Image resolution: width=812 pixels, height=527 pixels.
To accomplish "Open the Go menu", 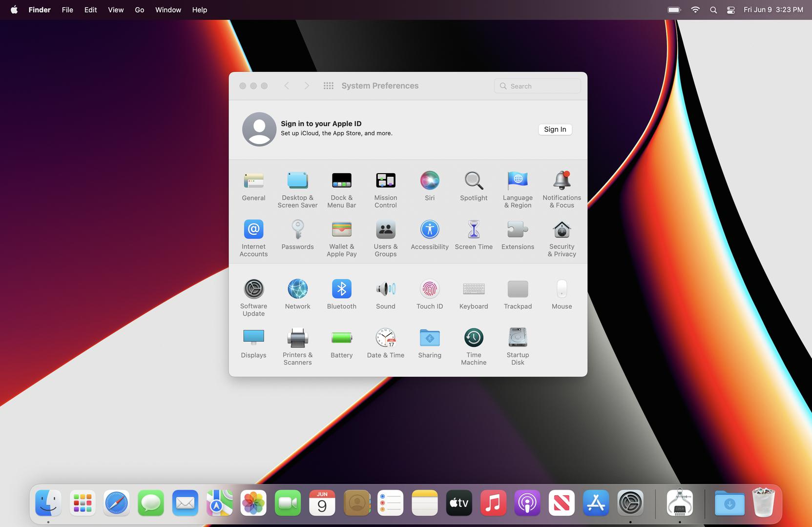I will (x=140, y=10).
